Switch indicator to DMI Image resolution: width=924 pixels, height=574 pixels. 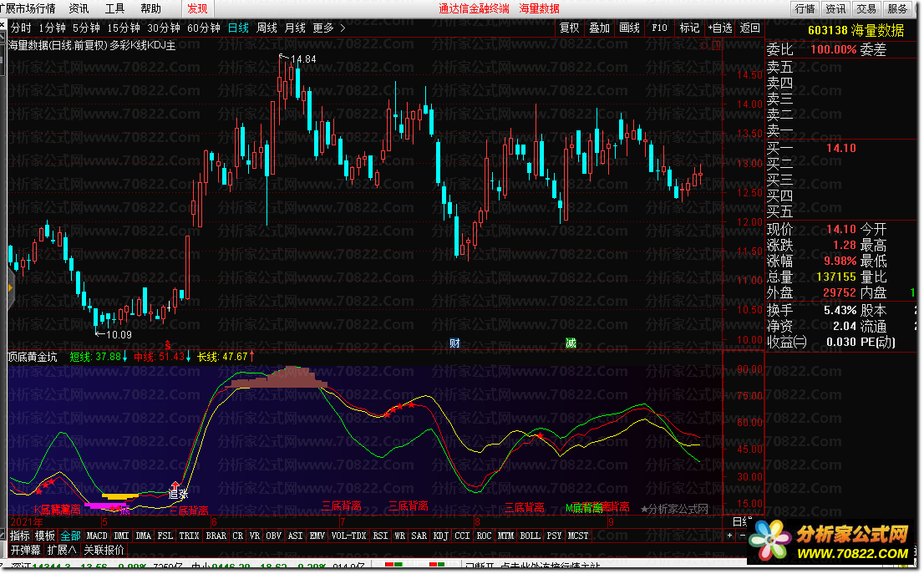(121, 536)
